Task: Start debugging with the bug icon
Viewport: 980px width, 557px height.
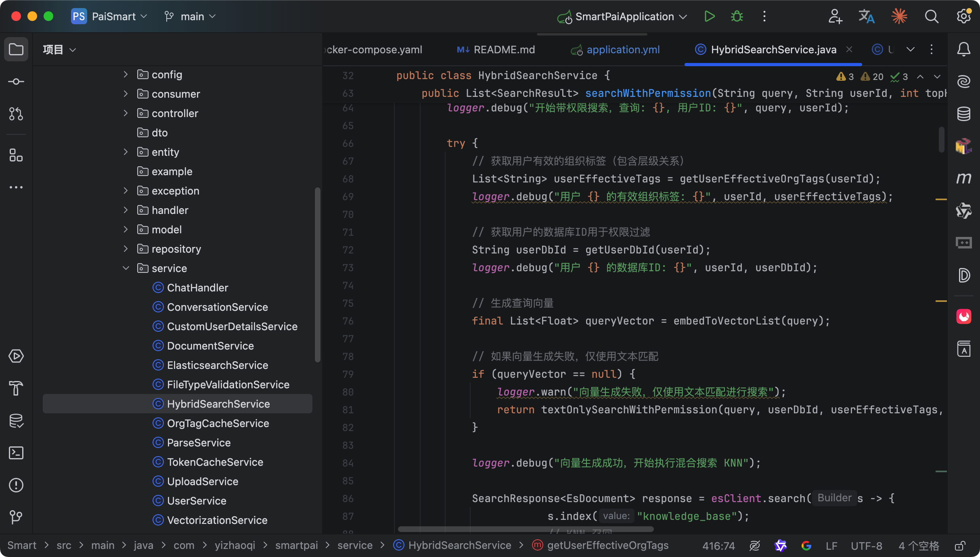Action: tap(737, 17)
